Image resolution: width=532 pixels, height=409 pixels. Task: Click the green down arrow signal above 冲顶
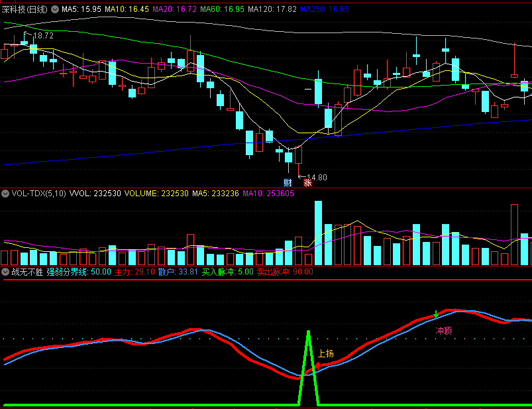click(436, 314)
